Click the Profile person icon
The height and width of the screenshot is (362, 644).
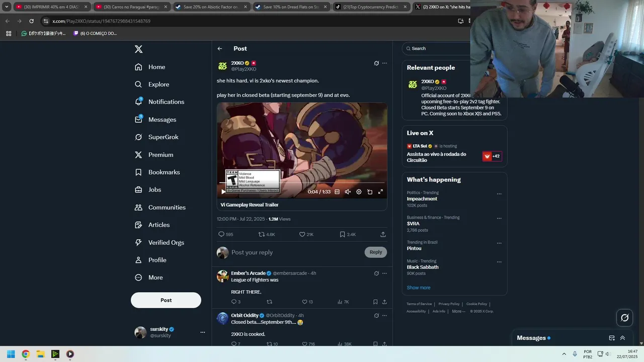coord(138,260)
